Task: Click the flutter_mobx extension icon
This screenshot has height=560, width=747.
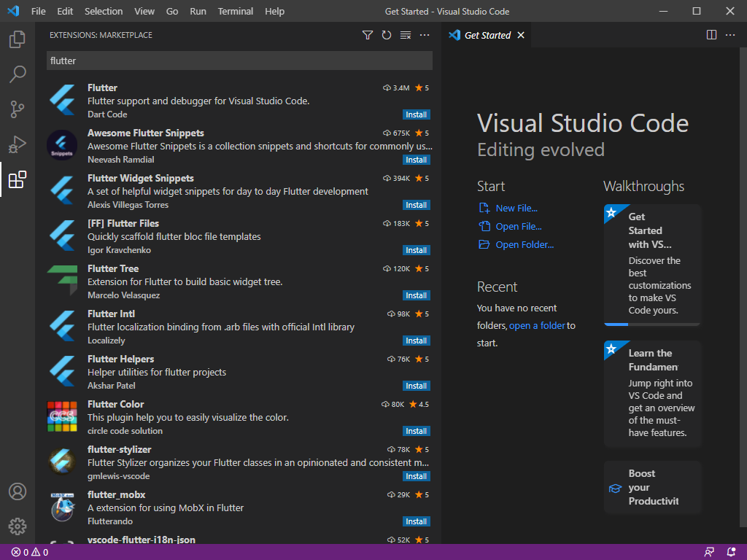Action: (x=63, y=507)
